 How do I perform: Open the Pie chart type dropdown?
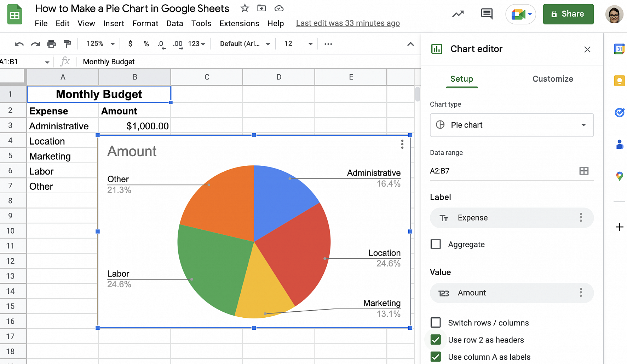point(512,125)
